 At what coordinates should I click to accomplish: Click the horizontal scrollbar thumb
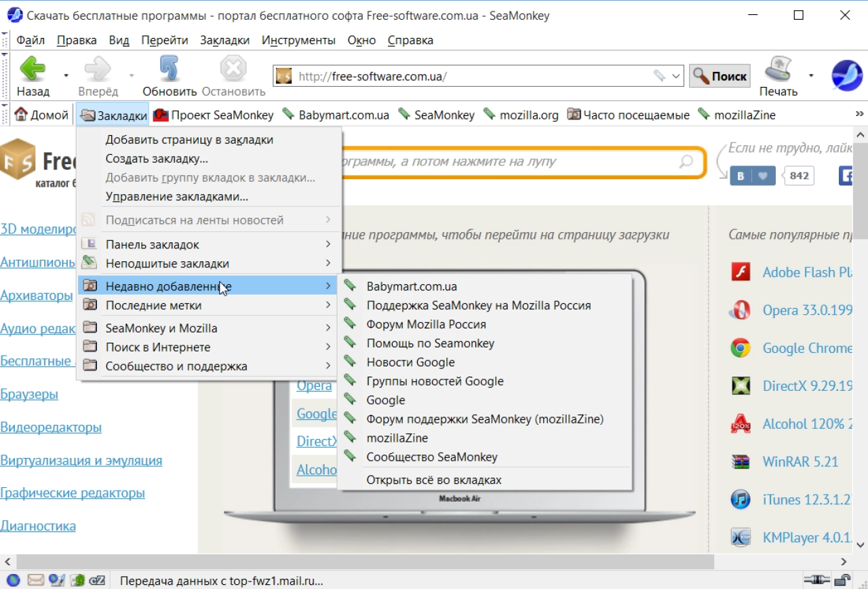(365, 562)
